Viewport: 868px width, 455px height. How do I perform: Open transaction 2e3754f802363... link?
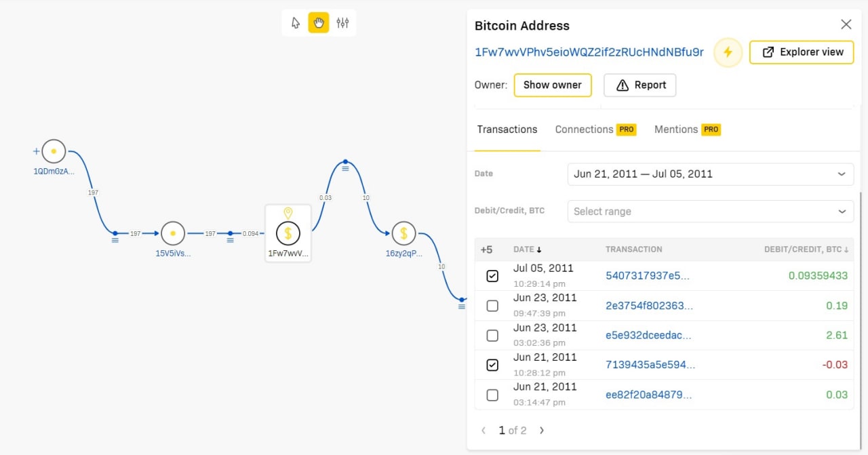click(x=650, y=306)
